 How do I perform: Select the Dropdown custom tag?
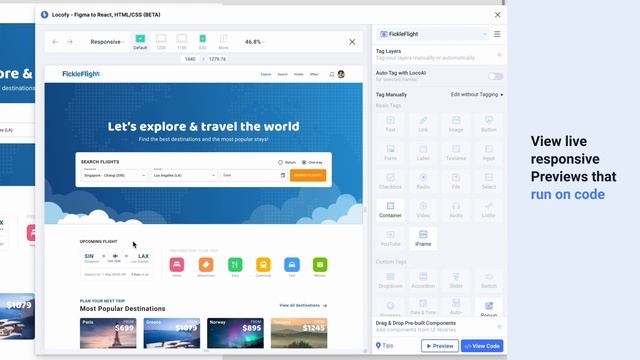(x=390, y=280)
